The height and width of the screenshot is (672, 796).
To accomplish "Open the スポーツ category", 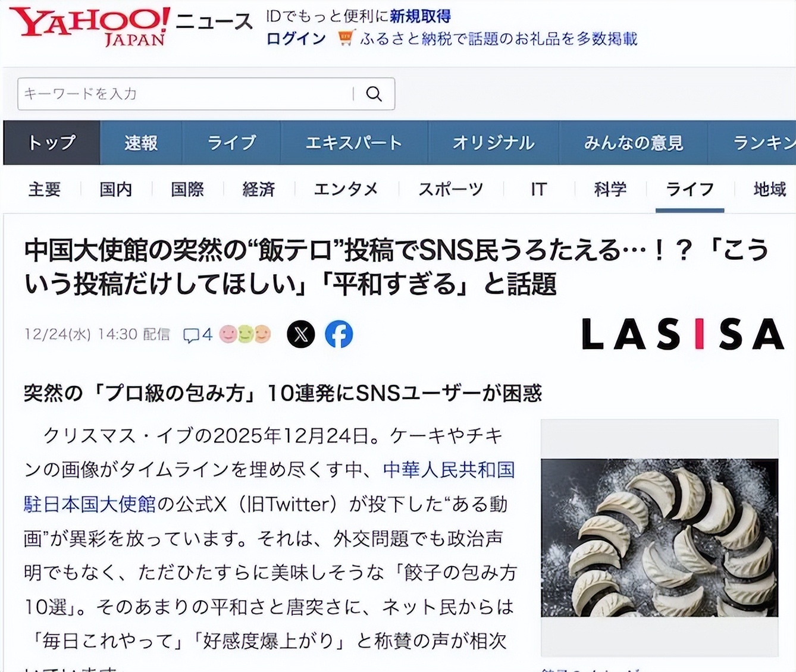I will coord(451,189).
